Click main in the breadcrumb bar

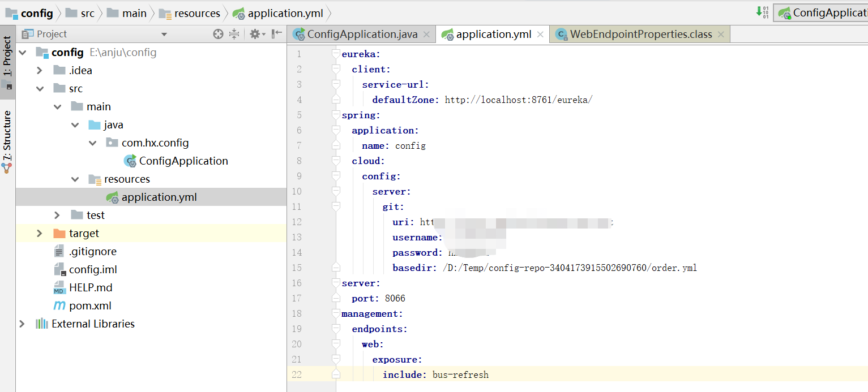134,13
